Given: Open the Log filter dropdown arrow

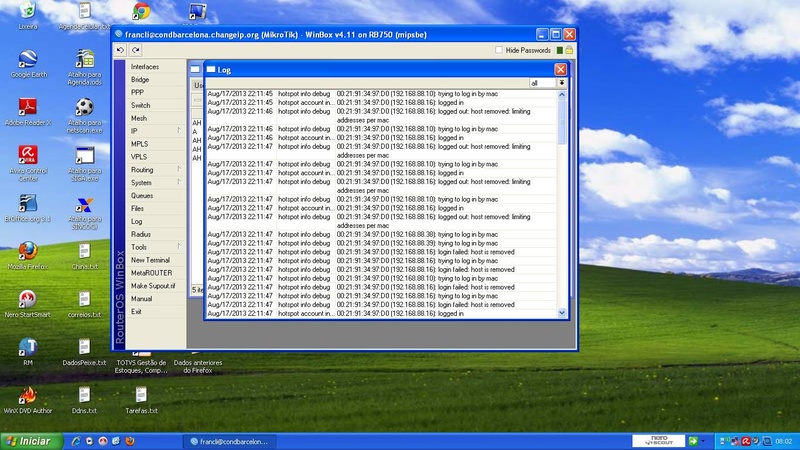Looking at the screenshot, I should point(562,83).
